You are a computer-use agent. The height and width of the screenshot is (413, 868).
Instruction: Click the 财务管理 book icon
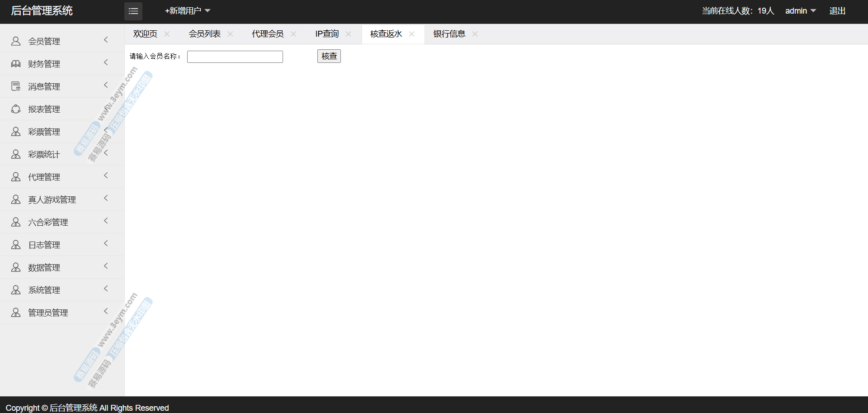pyautogui.click(x=16, y=64)
